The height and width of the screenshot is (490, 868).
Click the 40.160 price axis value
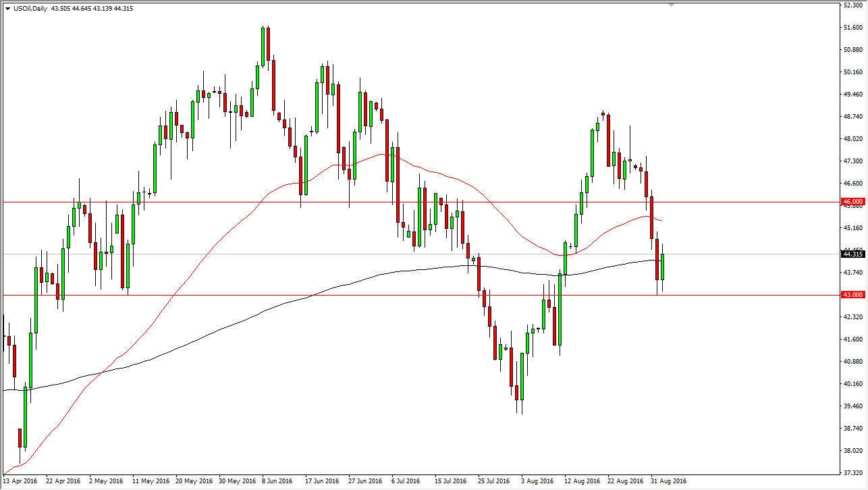click(x=853, y=384)
